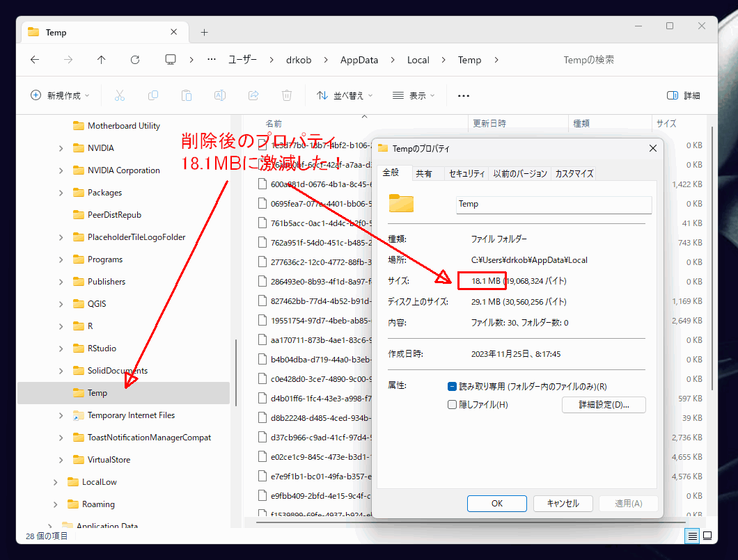
Task: Click AppData in the address breadcrumb
Action: pos(359,60)
